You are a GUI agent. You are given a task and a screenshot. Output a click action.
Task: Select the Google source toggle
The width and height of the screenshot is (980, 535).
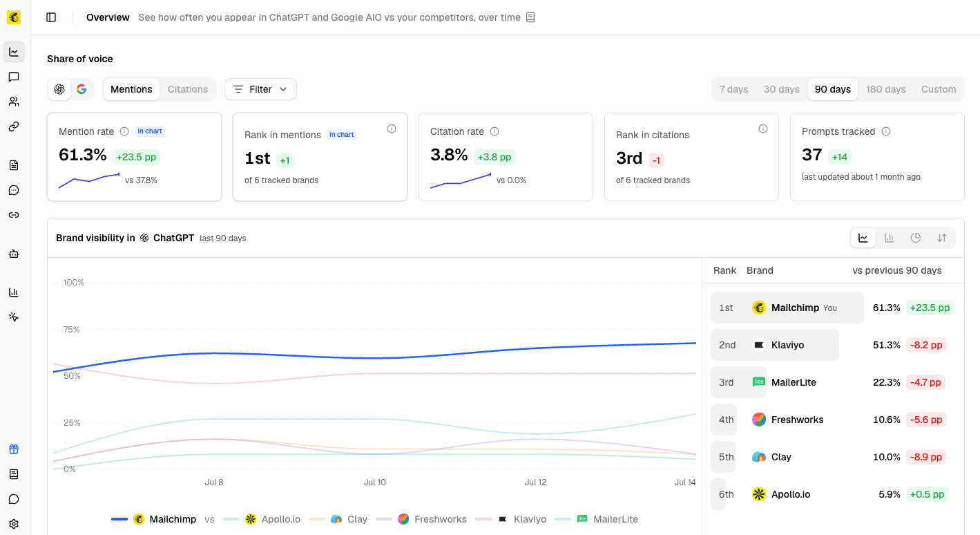tap(81, 89)
